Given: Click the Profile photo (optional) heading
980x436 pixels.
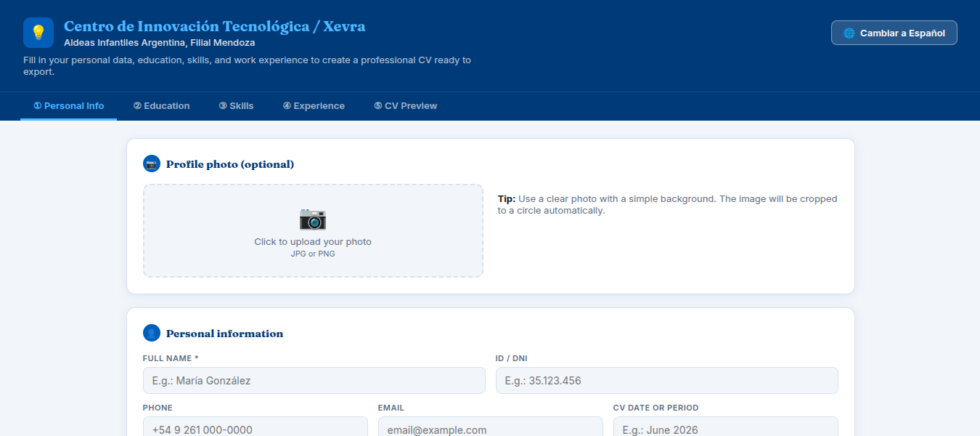Looking at the screenshot, I should [x=230, y=164].
